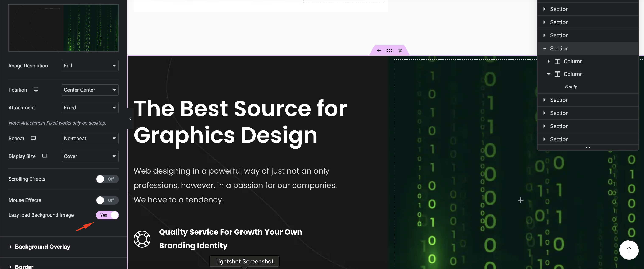Expand the third Section row in Navigator
This screenshot has height=269, width=644.
(545, 35)
